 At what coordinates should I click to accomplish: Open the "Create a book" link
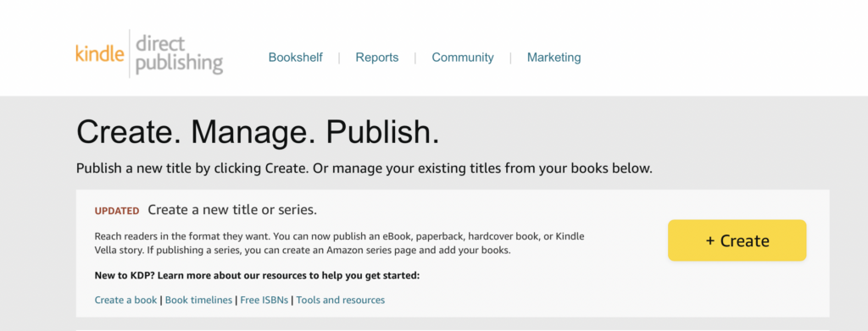[125, 300]
